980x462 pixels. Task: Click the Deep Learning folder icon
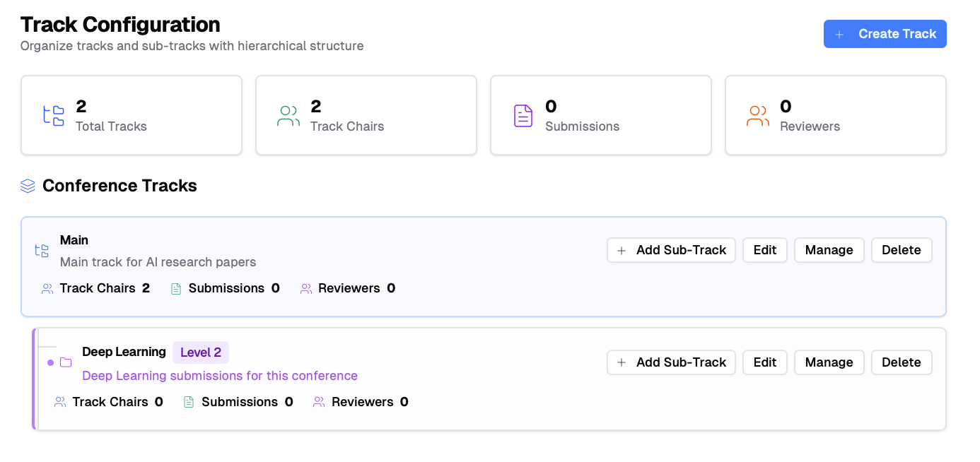click(x=66, y=362)
